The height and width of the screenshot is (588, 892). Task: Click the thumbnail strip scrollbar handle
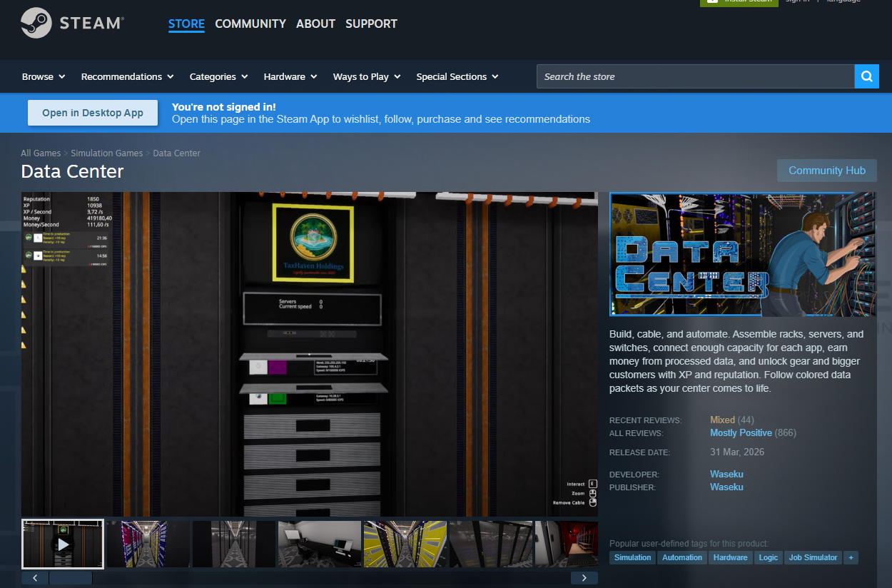(71, 578)
